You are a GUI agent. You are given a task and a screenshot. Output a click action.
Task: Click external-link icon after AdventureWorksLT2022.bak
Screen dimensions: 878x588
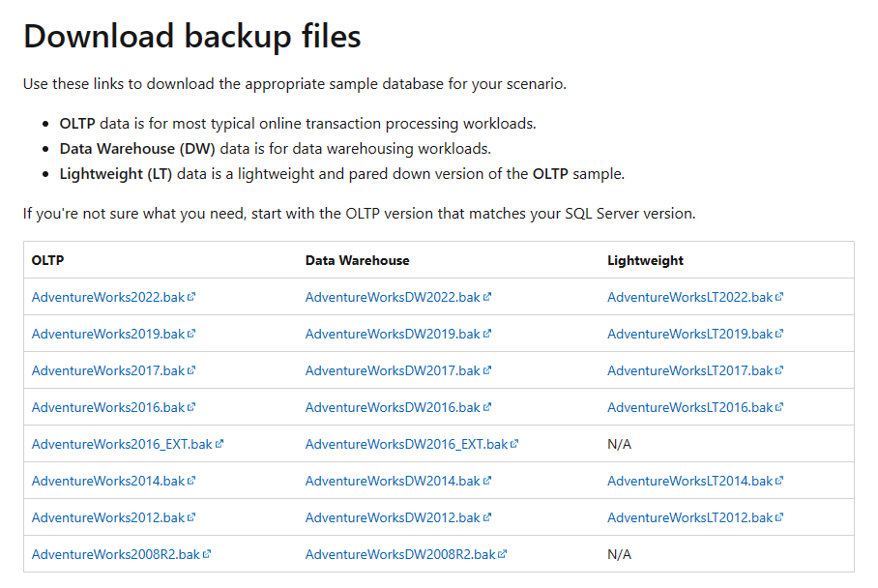(779, 297)
